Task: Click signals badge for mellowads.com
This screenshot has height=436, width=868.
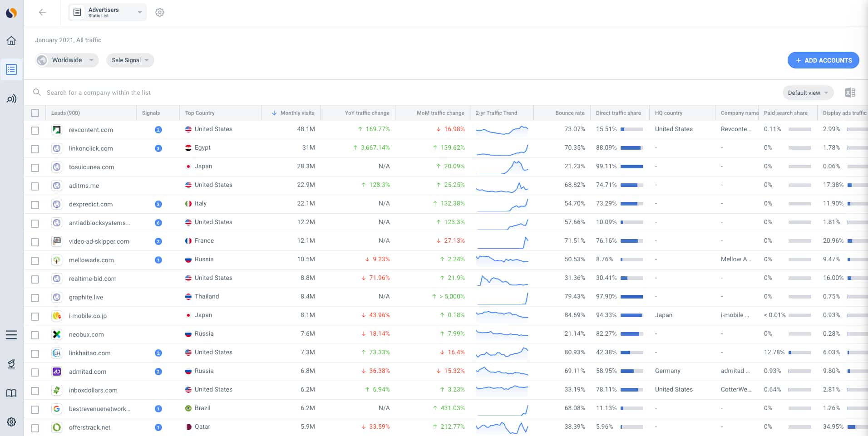Action: click(158, 260)
